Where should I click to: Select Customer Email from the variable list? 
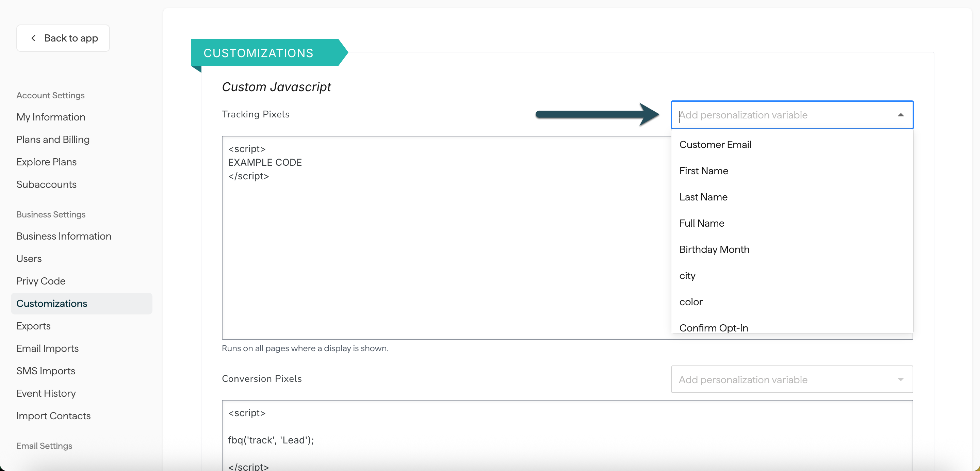pyautogui.click(x=715, y=145)
